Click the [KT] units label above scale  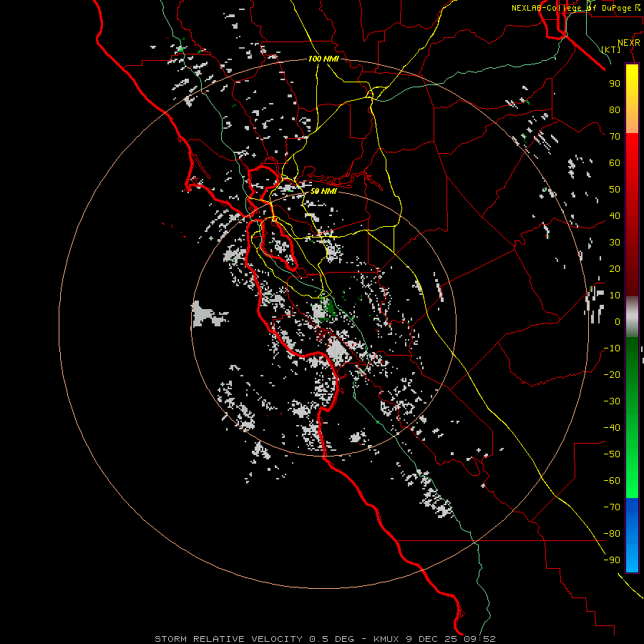pos(611,49)
